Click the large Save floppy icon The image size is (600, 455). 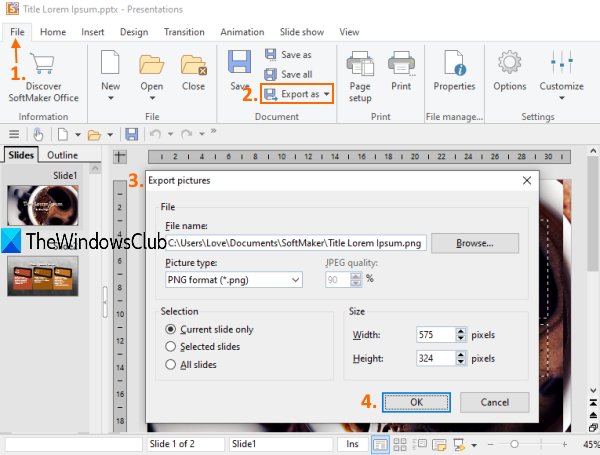tap(240, 62)
